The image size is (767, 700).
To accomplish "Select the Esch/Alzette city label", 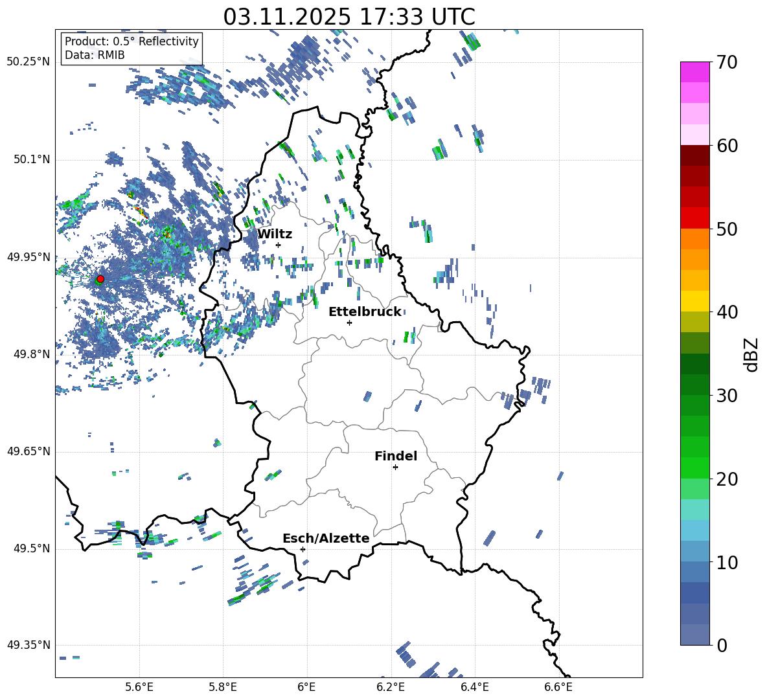I will [x=326, y=538].
